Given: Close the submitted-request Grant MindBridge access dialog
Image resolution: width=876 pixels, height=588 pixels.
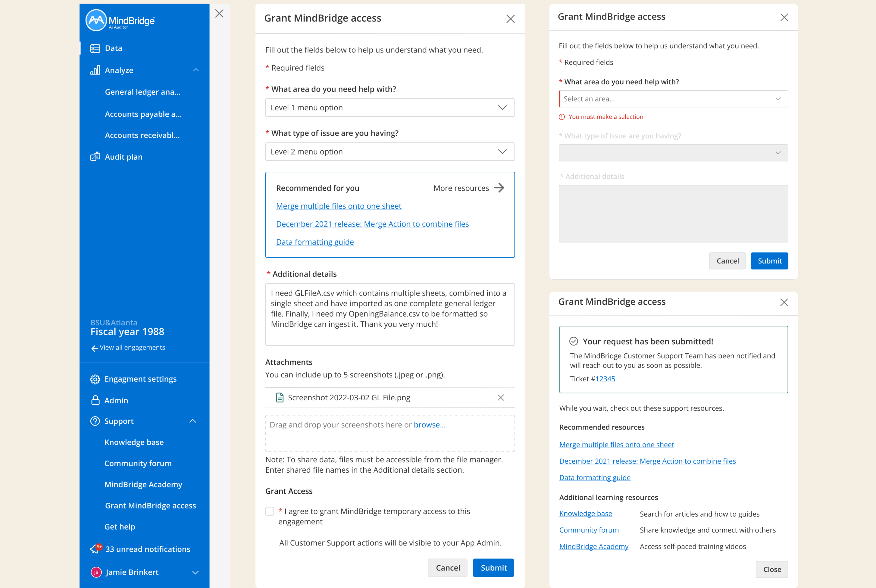Looking at the screenshot, I should (784, 302).
